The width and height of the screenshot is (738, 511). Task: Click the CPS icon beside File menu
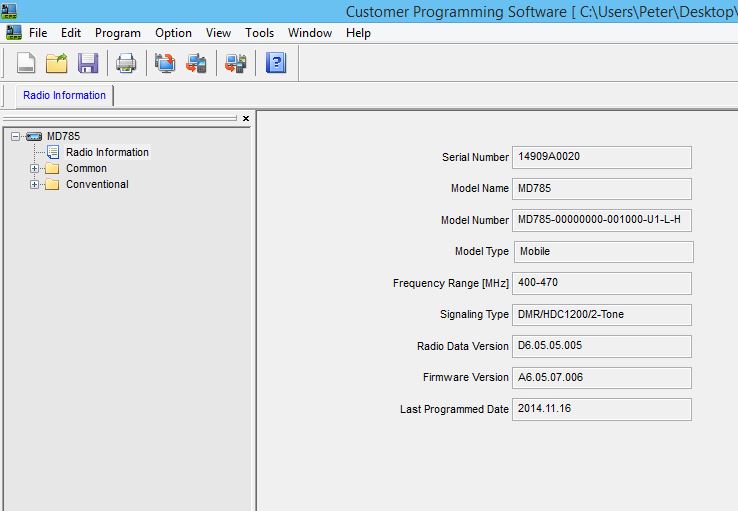click(14, 32)
